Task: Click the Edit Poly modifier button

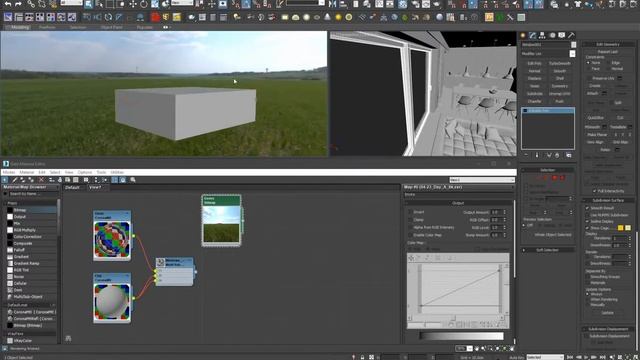Action: click(534, 63)
